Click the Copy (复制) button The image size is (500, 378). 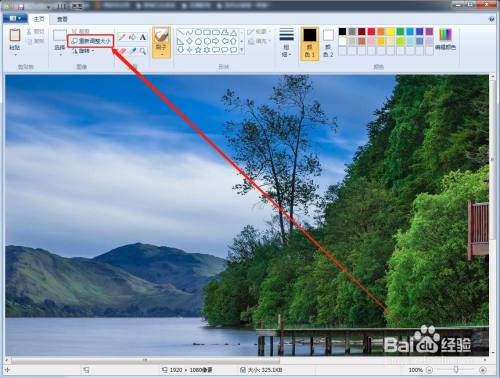(35, 41)
